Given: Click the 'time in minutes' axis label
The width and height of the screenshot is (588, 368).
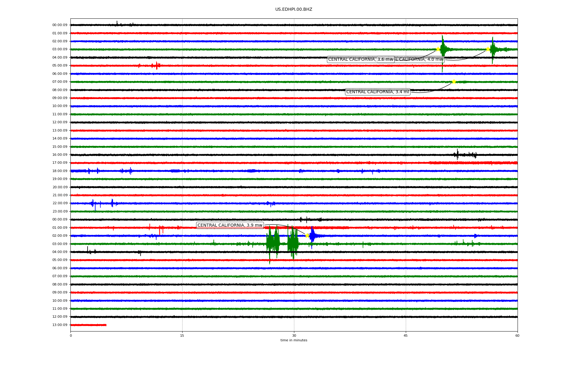Looking at the screenshot, I should tap(293, 340).
